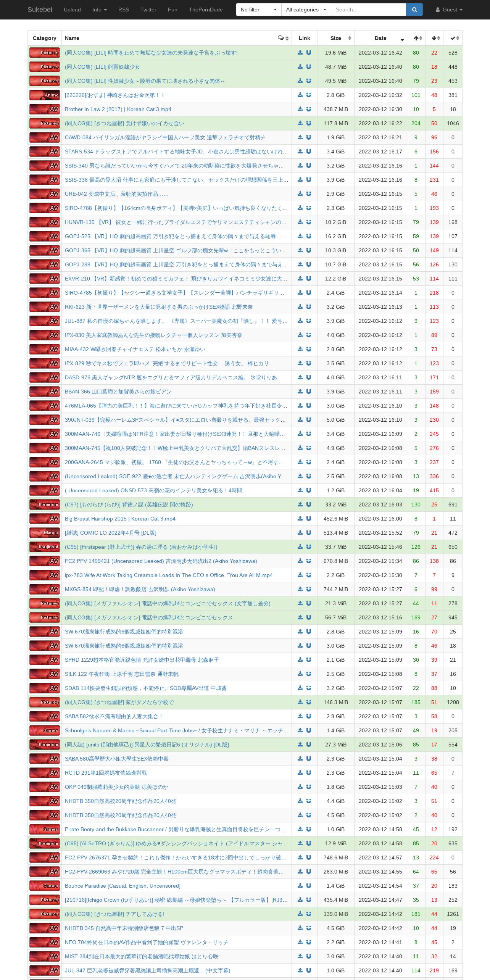Download torrent file for Bounce Paradise row
490x980 pixels.
300,886
